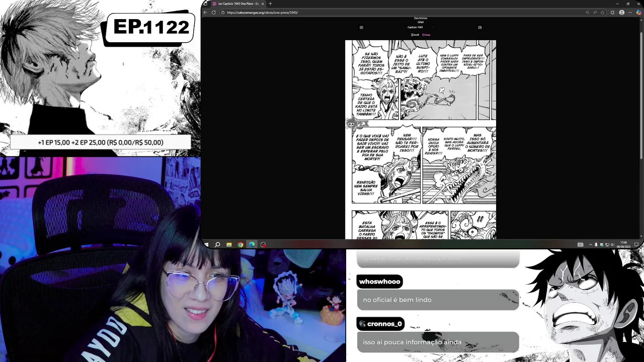Click the manga page with Yamato panels
644x362 pixels.
click(421, 139)
